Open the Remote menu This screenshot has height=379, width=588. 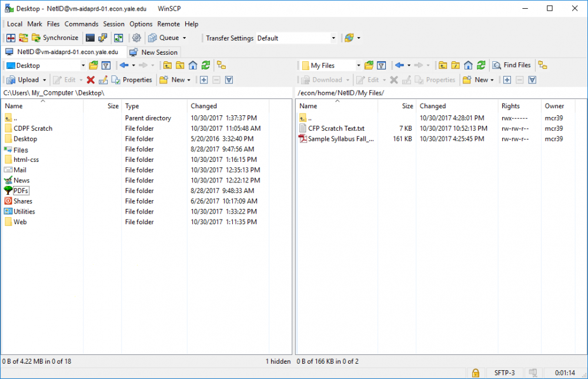(x=168, y=24)
